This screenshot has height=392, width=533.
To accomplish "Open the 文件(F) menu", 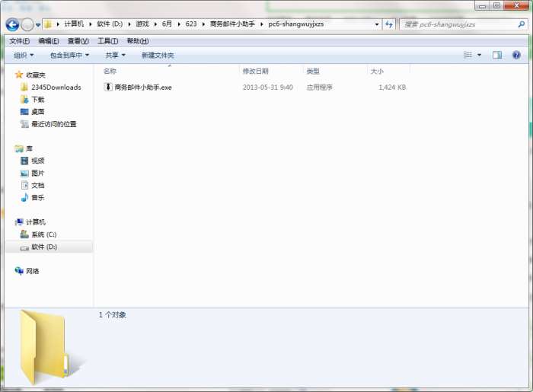I will coord(19,41).
